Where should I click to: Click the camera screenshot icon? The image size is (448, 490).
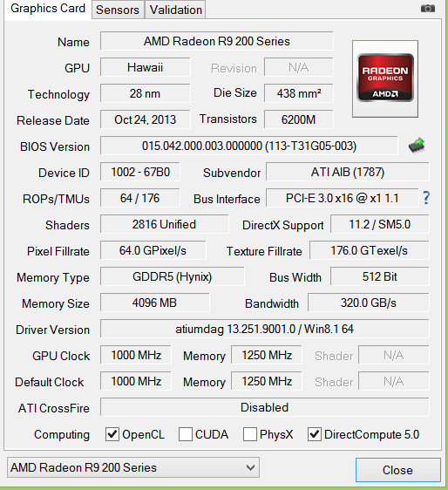(428, 9)
